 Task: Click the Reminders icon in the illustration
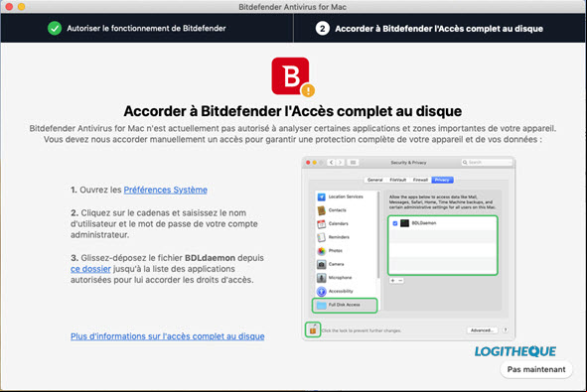321,237
